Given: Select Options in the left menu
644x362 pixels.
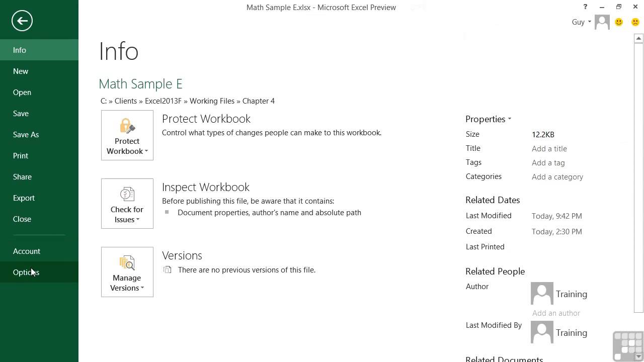Looking at the screenshot, I should (x=26, y=272).
